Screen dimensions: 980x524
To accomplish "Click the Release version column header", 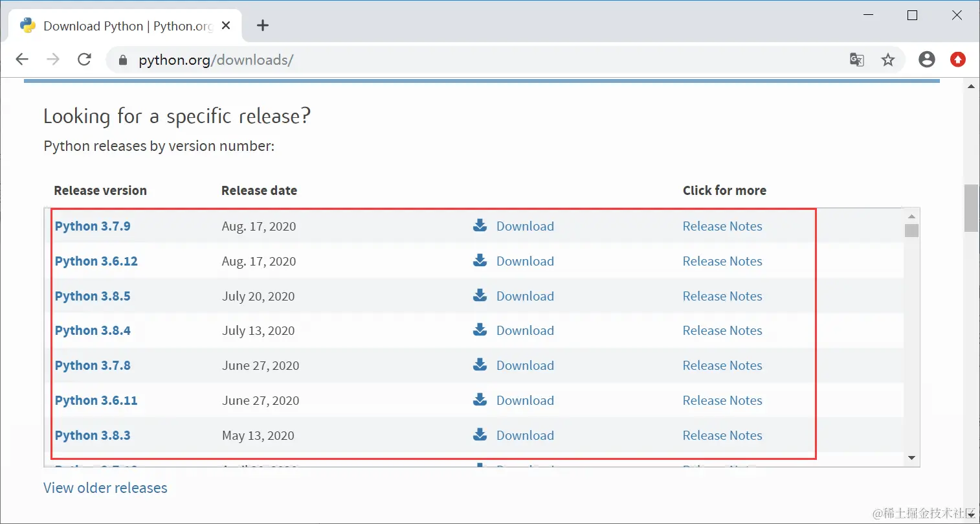I will click(x=100, y=190).
